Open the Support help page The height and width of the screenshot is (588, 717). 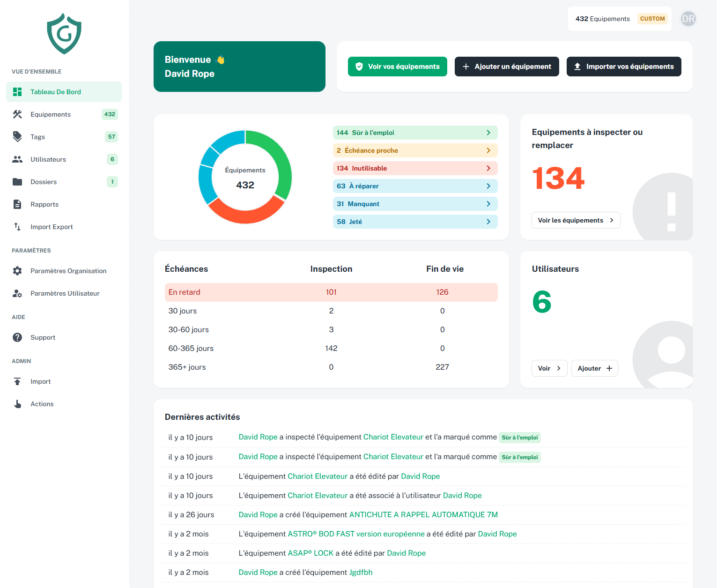[64, 337]
